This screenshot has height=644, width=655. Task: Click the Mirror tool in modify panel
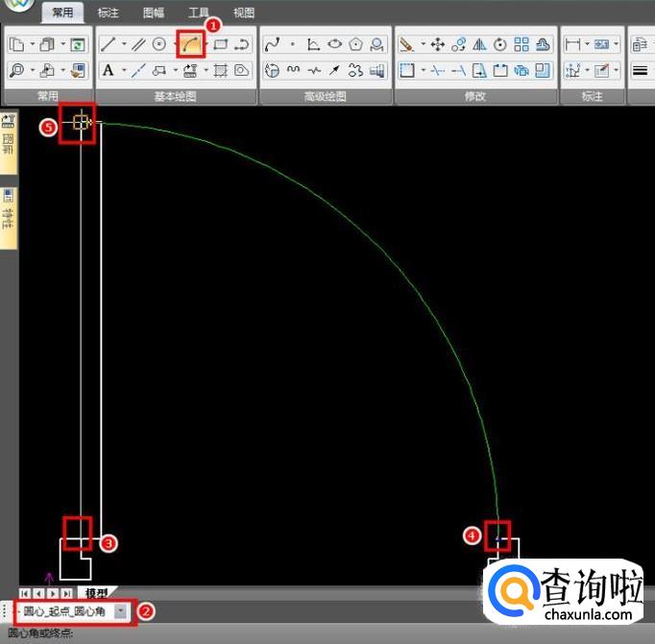coord(479,44)
